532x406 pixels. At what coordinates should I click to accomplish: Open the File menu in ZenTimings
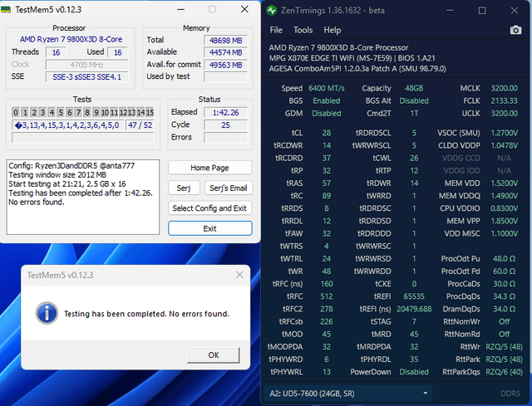click(x=276, y=30)
